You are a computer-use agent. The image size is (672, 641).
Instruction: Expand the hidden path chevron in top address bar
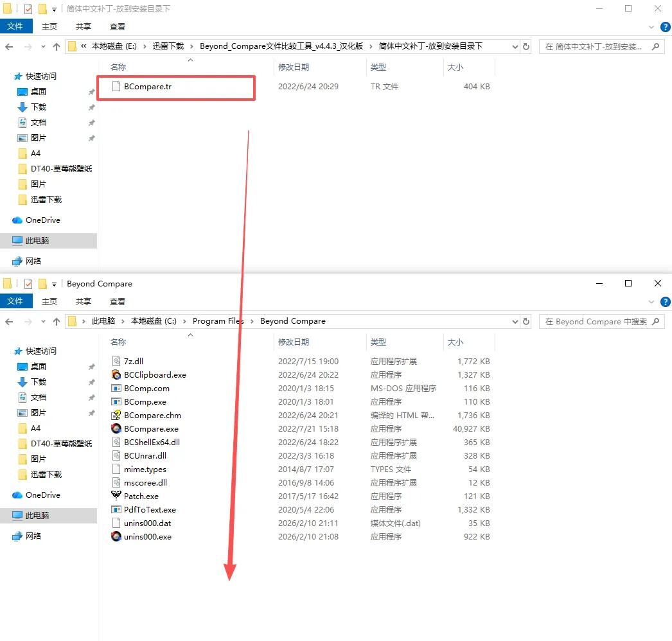coord(84,46)
